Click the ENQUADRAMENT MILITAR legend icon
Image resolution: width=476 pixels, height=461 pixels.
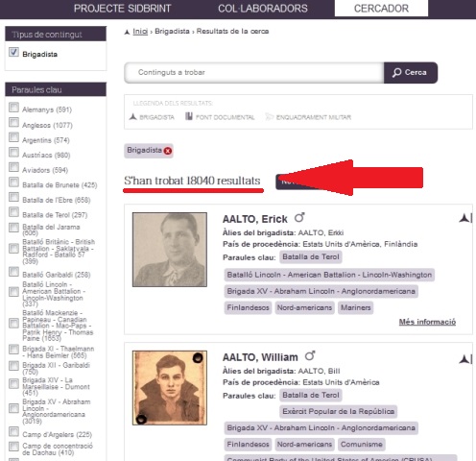click(x=270, y=117)
